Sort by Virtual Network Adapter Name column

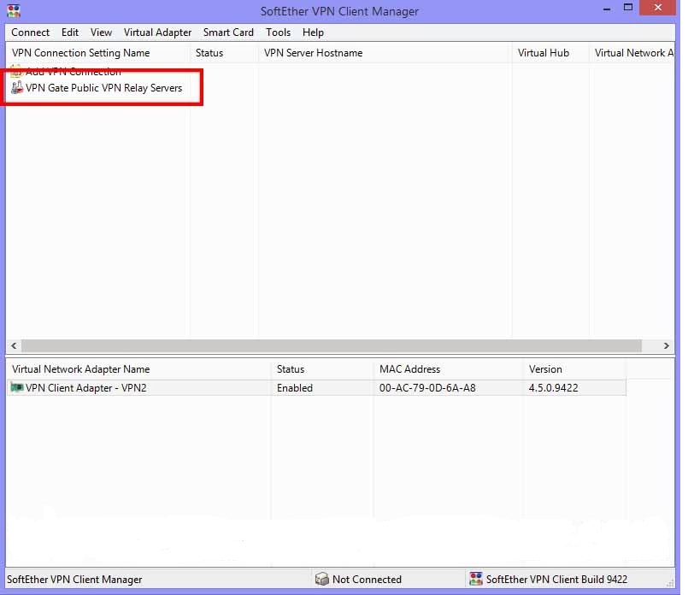pos(138,369)
